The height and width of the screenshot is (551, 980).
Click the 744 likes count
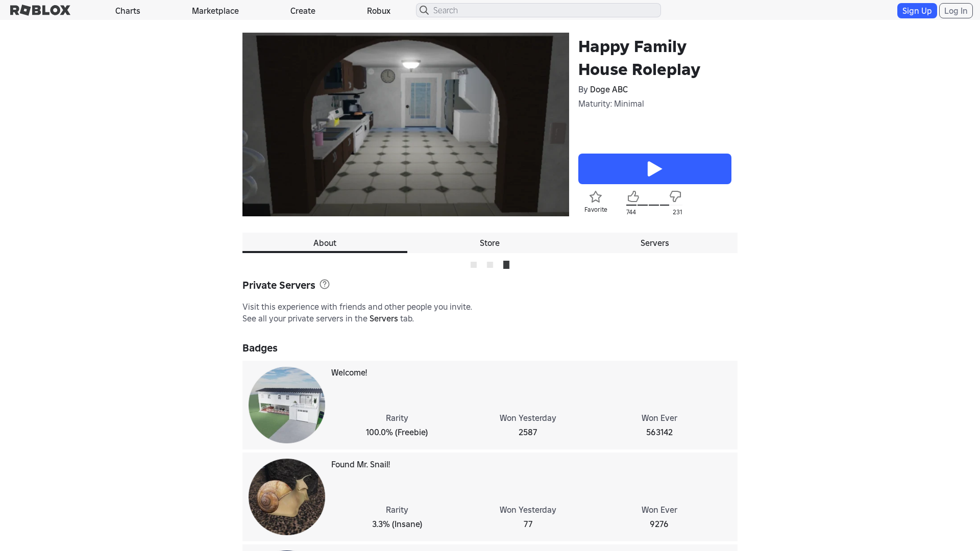click(x=631, y=212)
